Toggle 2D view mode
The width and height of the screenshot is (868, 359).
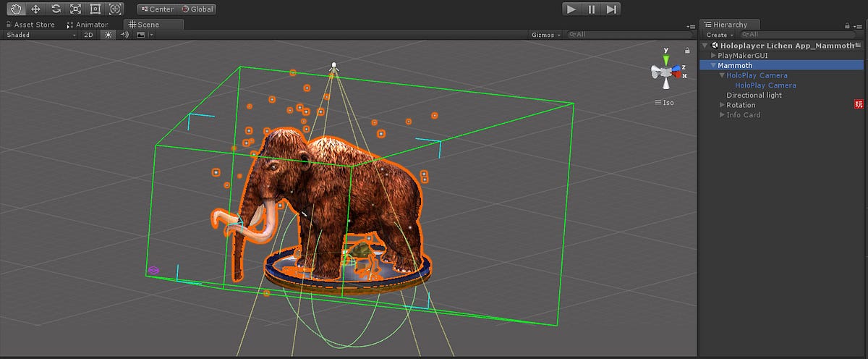[x=88, y=35]
